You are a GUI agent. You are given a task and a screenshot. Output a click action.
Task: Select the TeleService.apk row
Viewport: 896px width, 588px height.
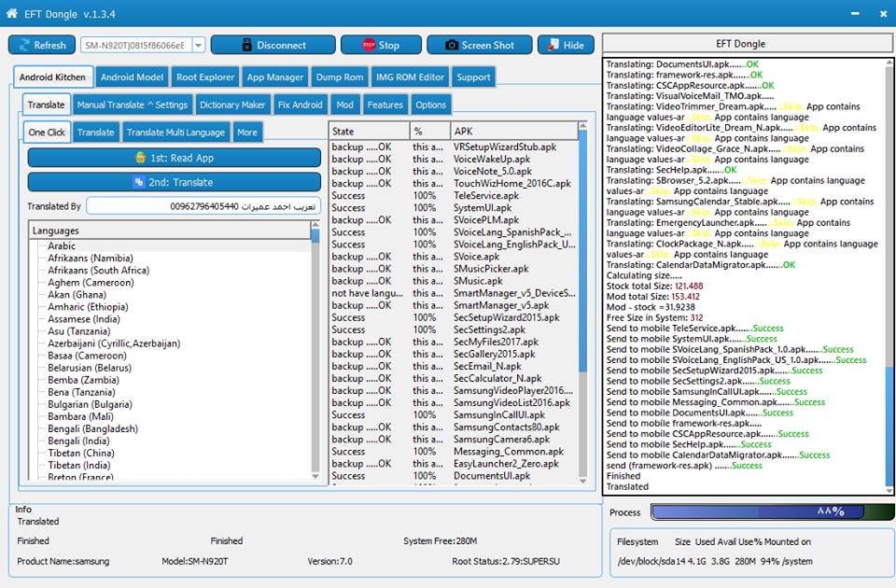[454, 195]
